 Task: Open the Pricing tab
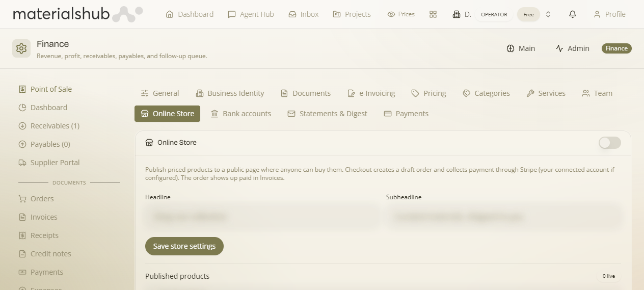(x=429, y=93)
